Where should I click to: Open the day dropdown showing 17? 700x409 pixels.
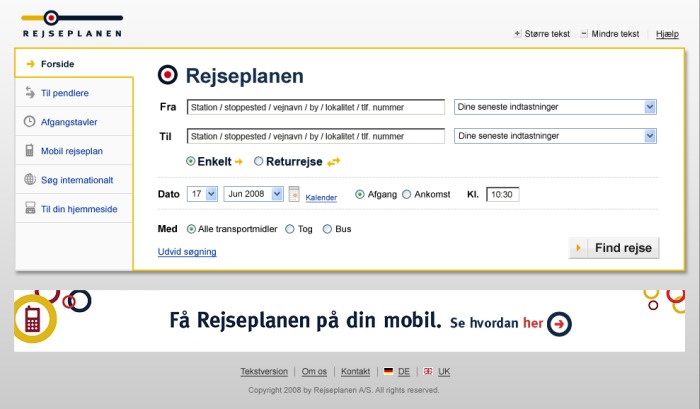pyautogui.click(x=202, y=194)
